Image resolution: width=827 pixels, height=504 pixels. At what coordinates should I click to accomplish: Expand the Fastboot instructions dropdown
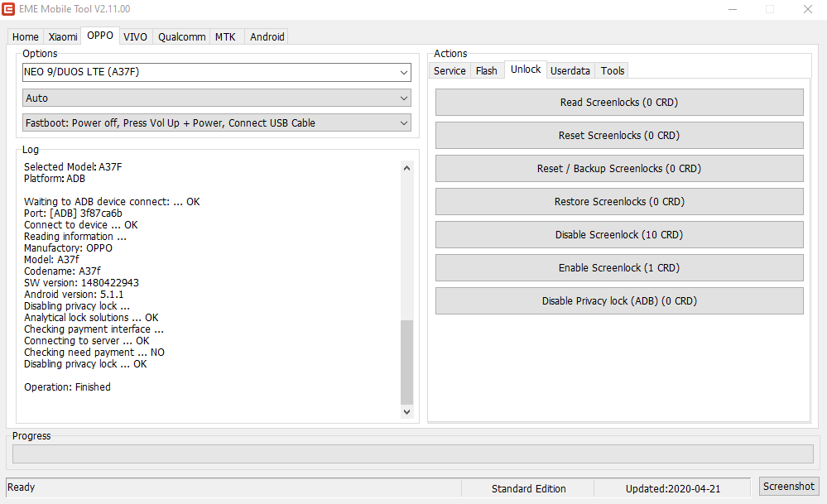coord(217,122)
